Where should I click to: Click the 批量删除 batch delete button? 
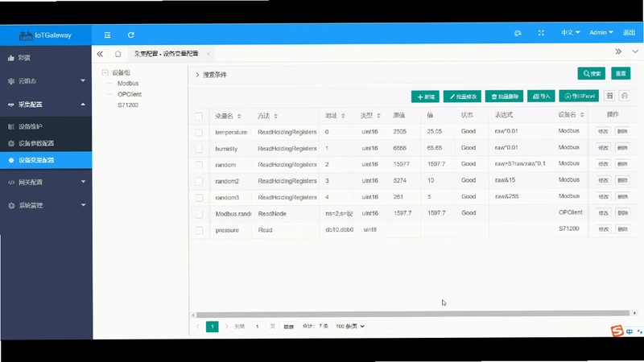pos(505,97)
